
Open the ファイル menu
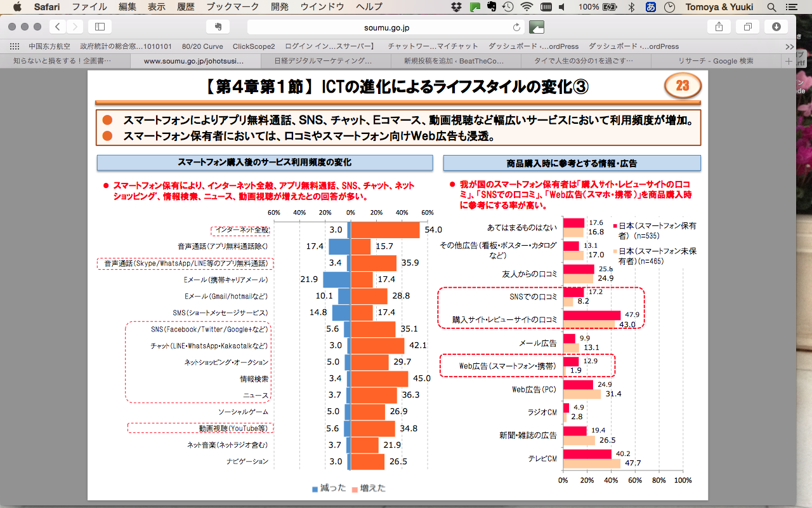[x=89, y=7]
